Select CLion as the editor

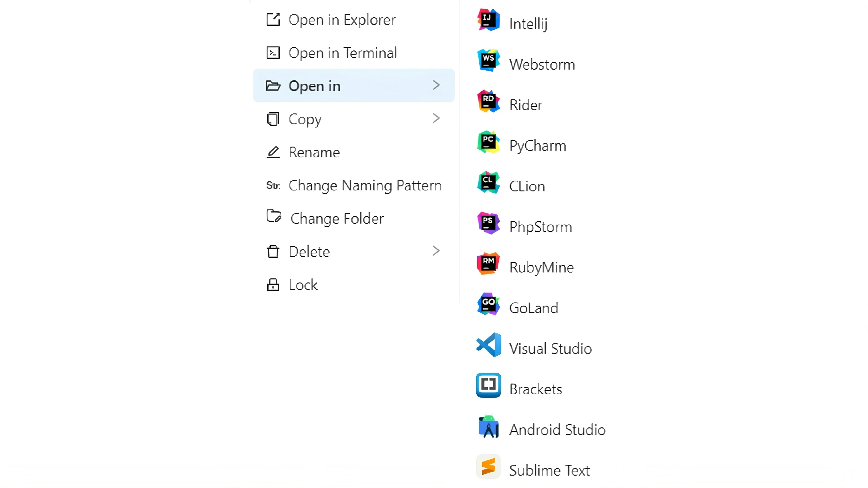tap(527, 186)
